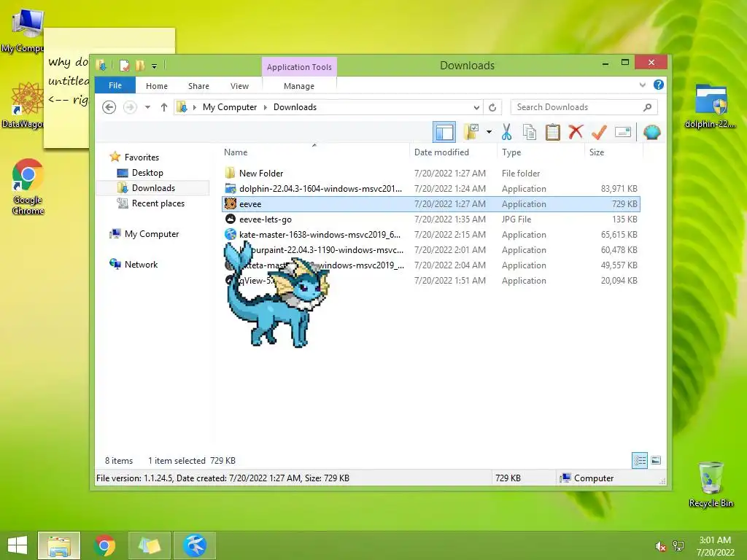Select the New Folder item
Image resolution: width=747 pixels, height=560 pixels.
[431, 174]
